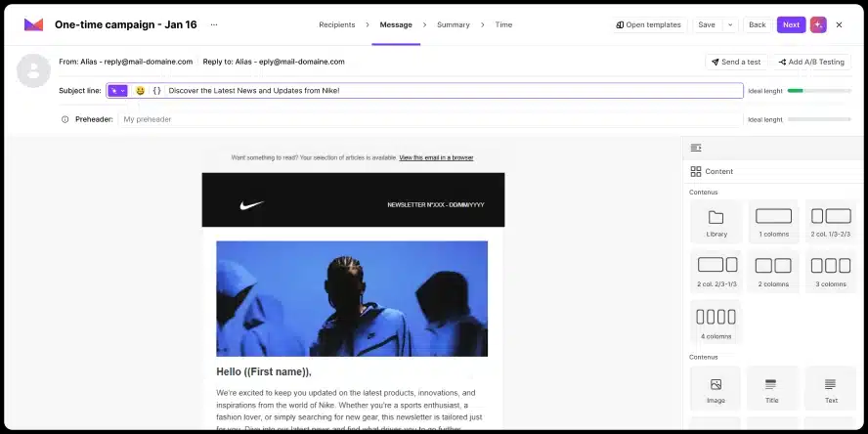This screenshot has height=434, width=868.
Task: Open the three-dots campaign options menu
Action: (214, 24)
